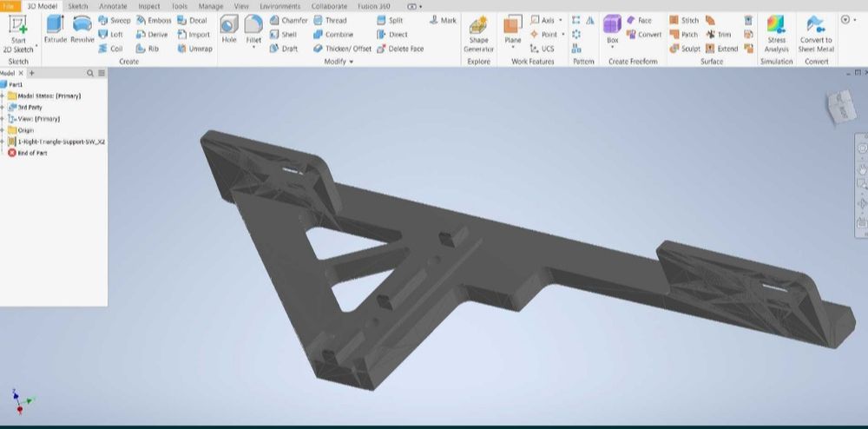This screenshot has height=429, width=868.
Task: Open the browser panel menu
Action: 102,73
